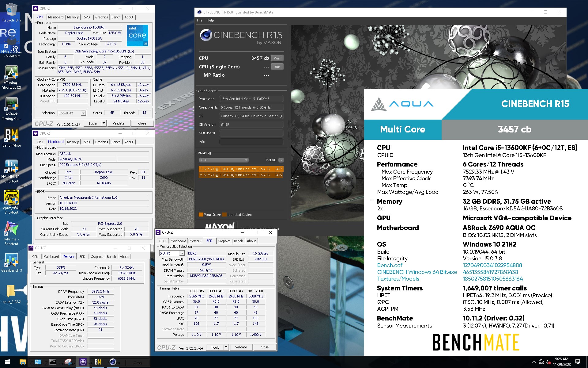The height and width of the screenshot is (368, 588).
Task: Click Validate in the top CPU-Z window
Action: coord(119,123)
